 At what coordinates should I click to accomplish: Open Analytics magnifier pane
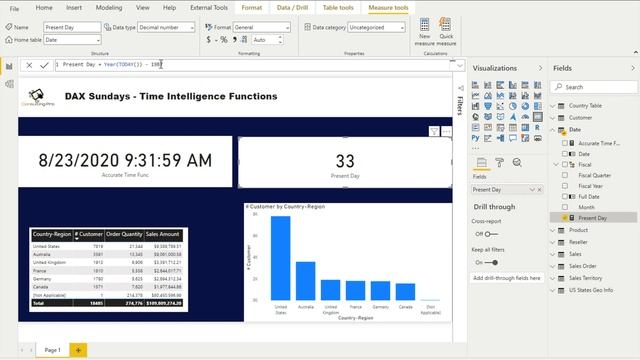point(517,162)
